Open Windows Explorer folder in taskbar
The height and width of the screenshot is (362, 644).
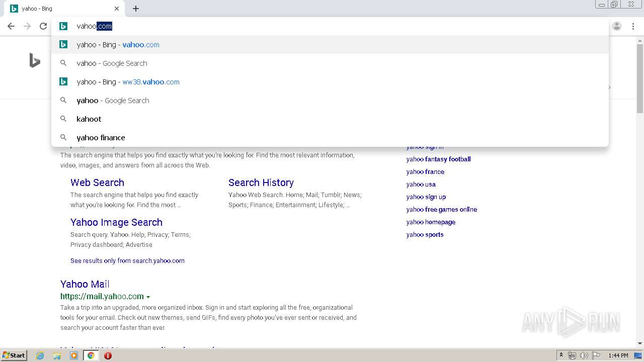(x=57, y=355)
